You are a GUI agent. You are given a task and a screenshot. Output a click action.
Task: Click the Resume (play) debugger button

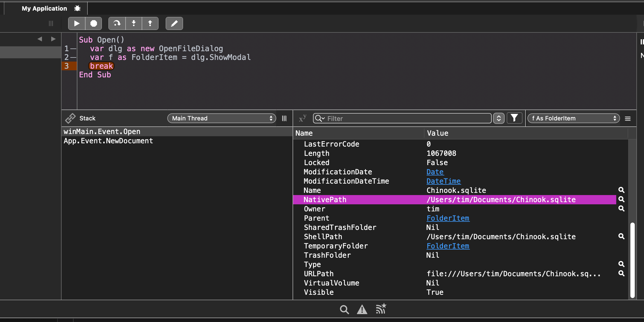[77, 23]
